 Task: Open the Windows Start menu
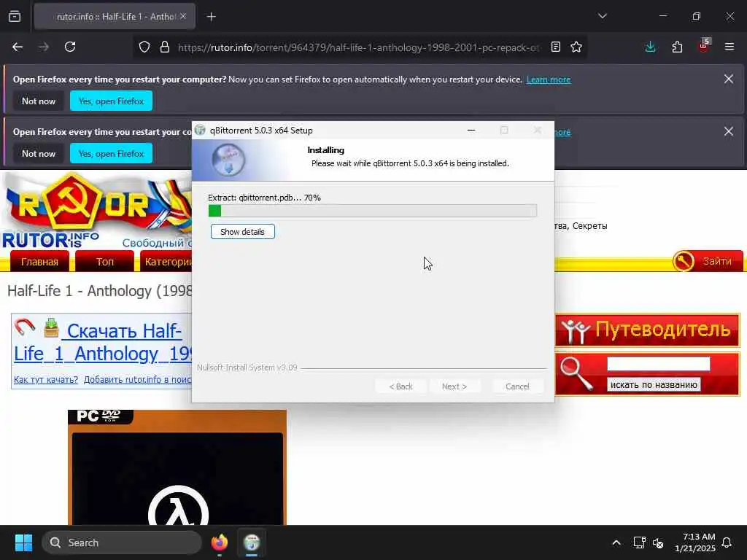(23, 542)
